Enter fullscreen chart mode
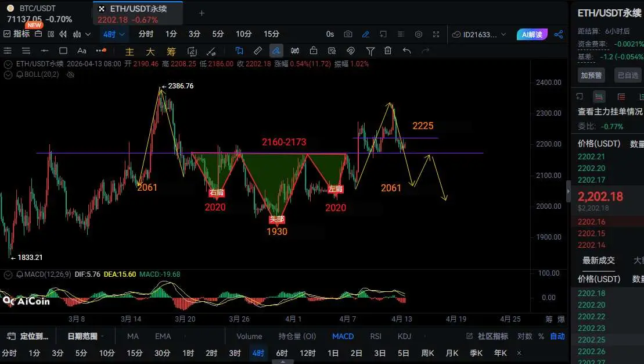The image size is (644, 364). tap(436, 34)
